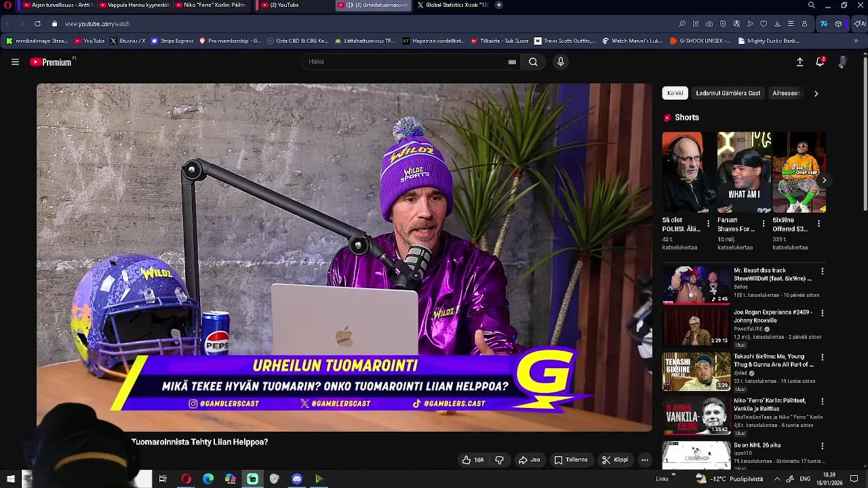Screen dimensions: 868x488
Task: Open the Fanum Shaves Short
Action: pyautogui.click(x=744, y=173)
